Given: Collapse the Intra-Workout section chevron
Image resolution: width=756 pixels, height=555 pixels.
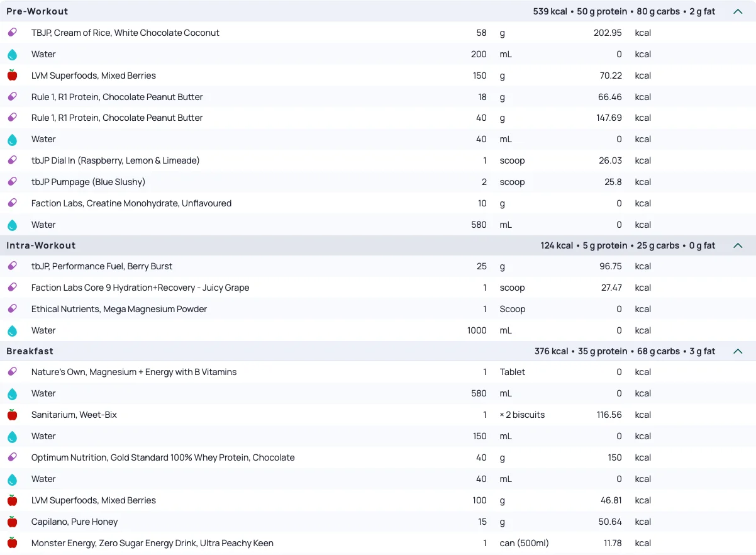Looking at the screenshot, I should tap(738, 245).
